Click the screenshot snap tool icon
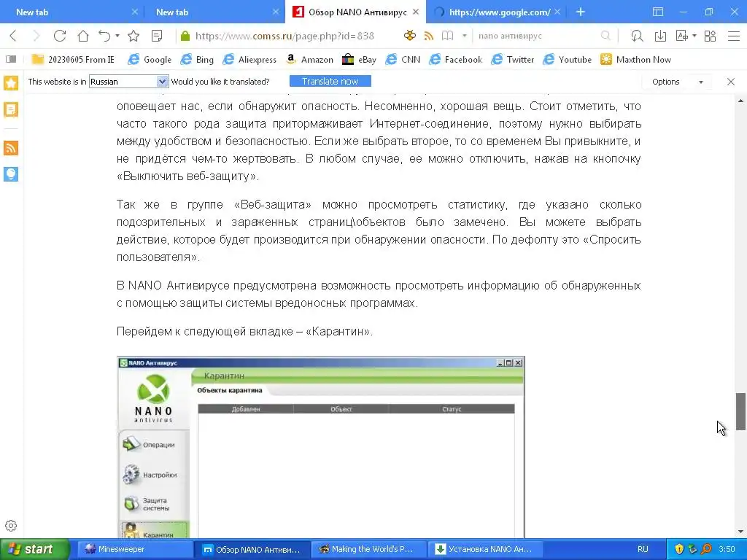Image resolution: width=747 pixels, height=560 pixels. coord(682,36)
